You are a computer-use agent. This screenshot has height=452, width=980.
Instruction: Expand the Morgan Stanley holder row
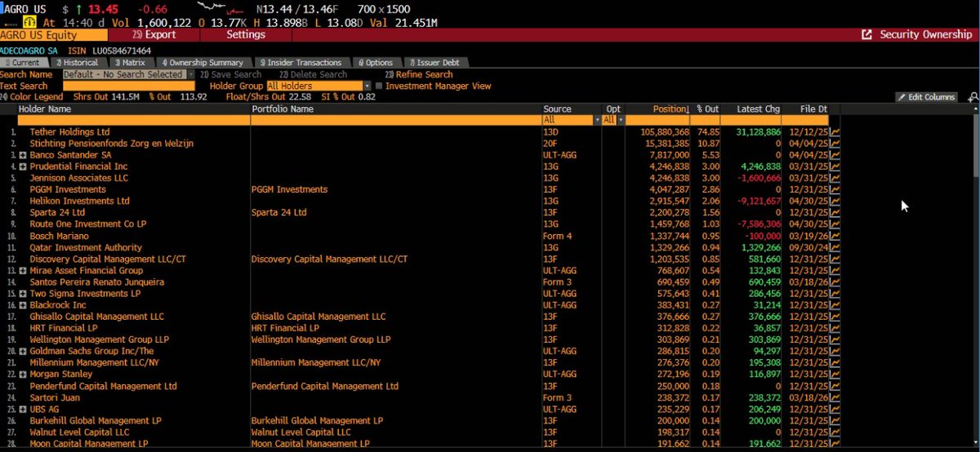coord(23,374)
